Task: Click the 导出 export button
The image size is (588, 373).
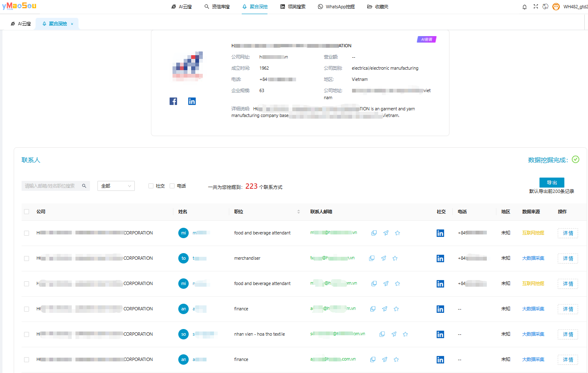Action: click(552, 183)
